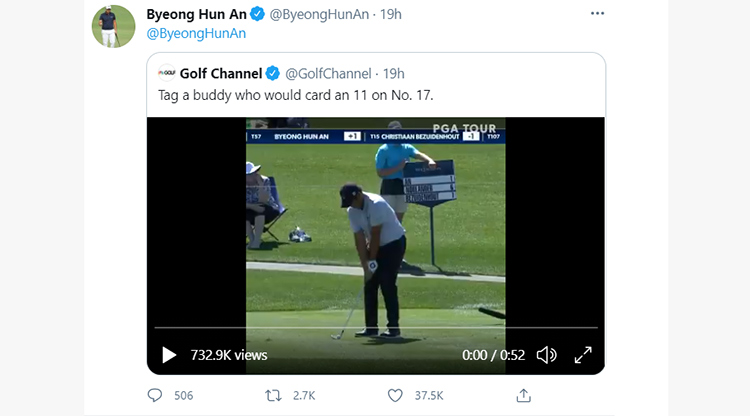Open the @ByeongHunAn mention link

coord(196,33)
